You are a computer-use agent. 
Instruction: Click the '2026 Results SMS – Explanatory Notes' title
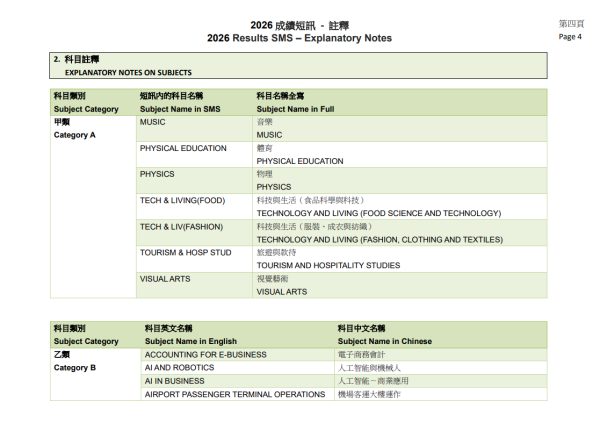299,38
